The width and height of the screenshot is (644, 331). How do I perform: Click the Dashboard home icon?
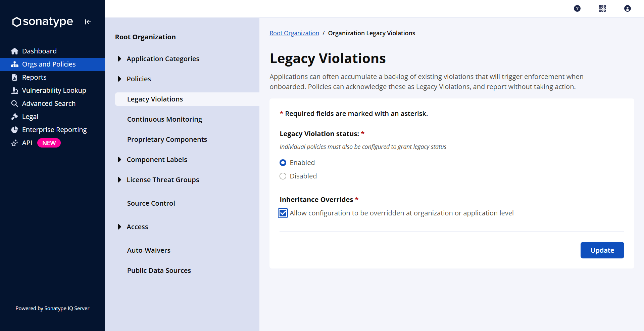click(x=14, y=51)
